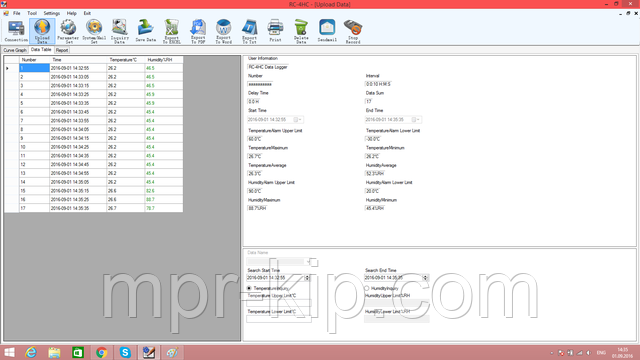Open System Mail Set
Image resolution: width=640 pixels, height=360 pixels.
click(94, 31)
